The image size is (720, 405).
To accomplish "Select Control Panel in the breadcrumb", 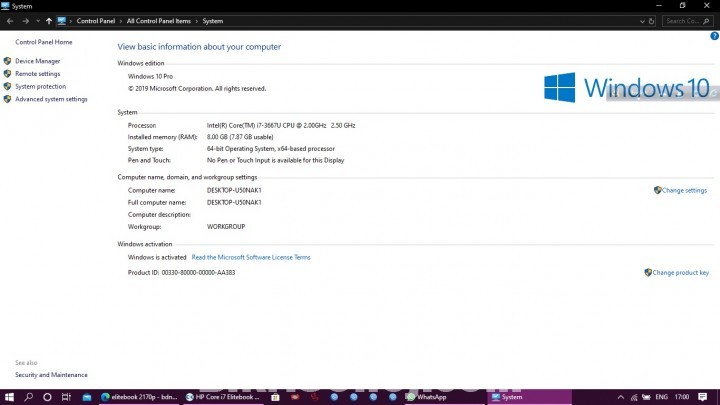I will point(96,21).
